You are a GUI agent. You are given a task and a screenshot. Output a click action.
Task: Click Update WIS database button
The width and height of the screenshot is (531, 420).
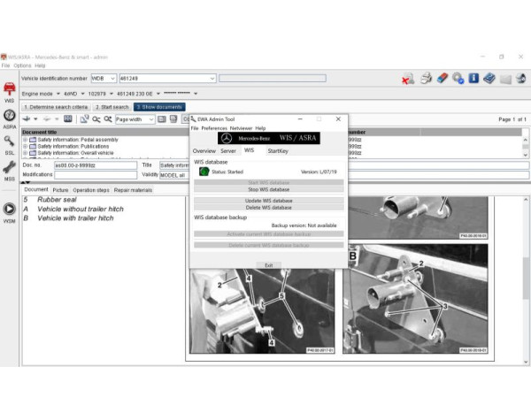tap(268, 201)
